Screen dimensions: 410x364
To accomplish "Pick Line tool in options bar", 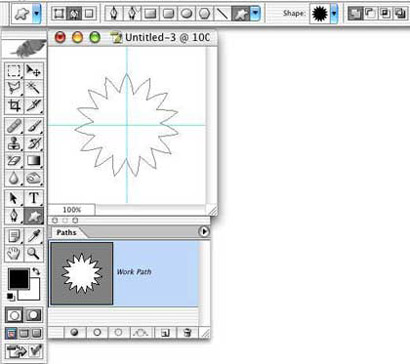I will (222, 13).
